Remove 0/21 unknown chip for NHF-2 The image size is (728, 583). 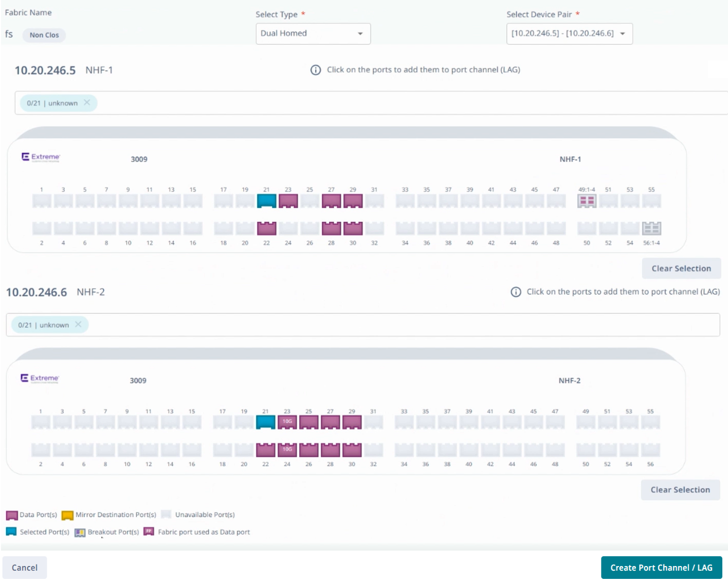(x=78, y=324)
